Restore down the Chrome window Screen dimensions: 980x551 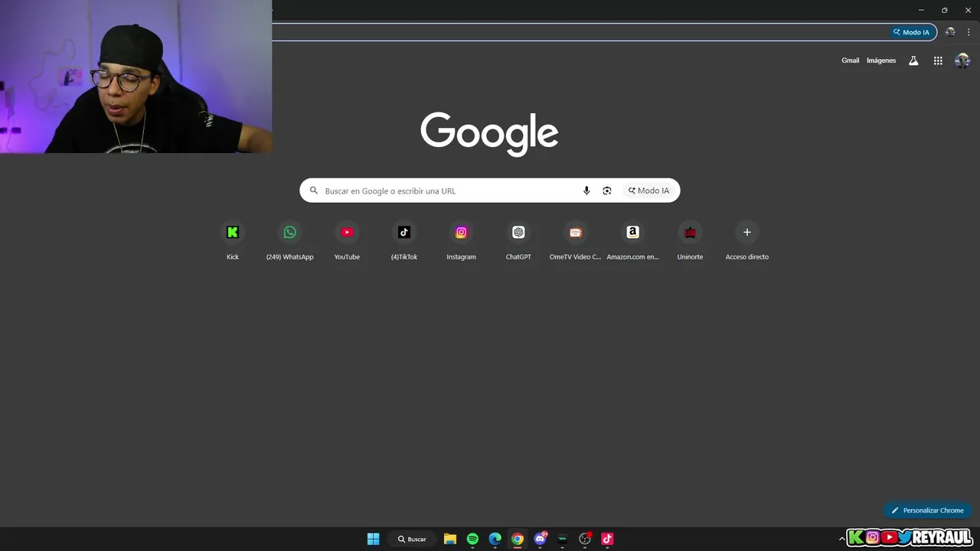pyautogui.click(x=944, y=10)
